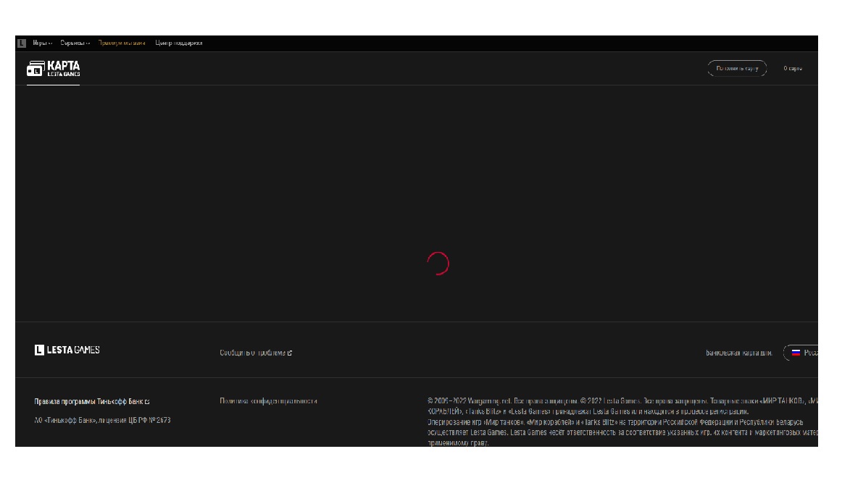Open Правила программы Тинькофф Банк link
The height and width of the screenshot is (504, 850).
(x=91, y=402)
